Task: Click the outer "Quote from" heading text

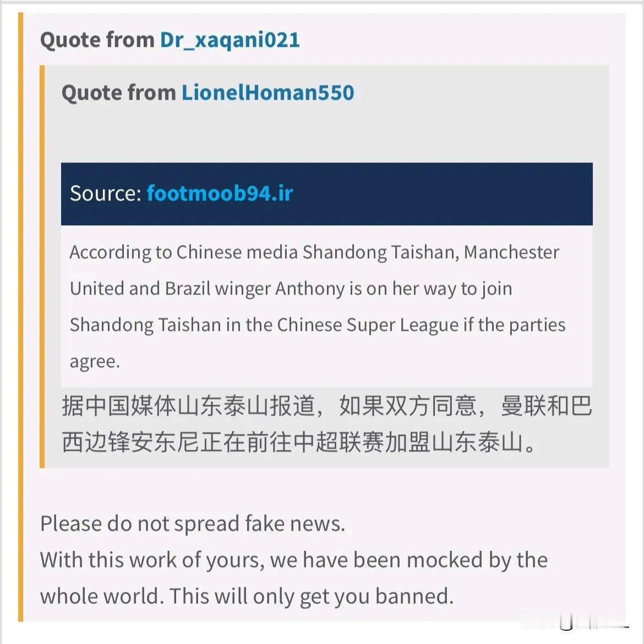Action: click(x=97, y=40)
